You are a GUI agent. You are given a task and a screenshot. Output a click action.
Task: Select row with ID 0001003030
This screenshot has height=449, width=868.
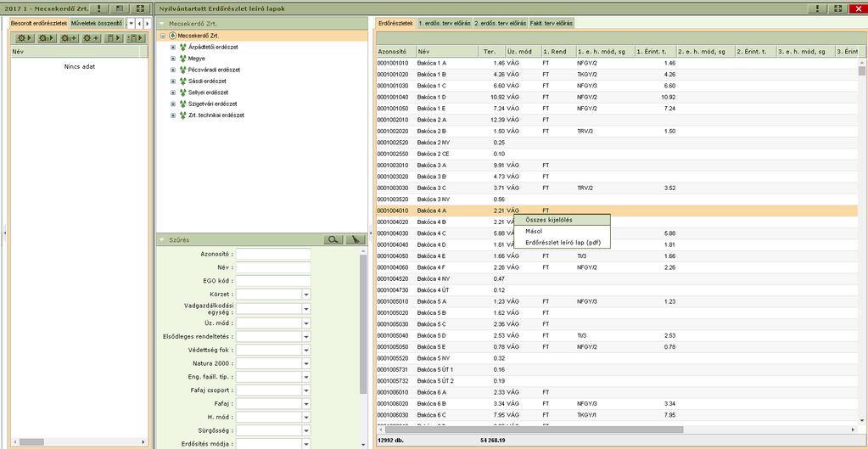click(x=617, y=188)
